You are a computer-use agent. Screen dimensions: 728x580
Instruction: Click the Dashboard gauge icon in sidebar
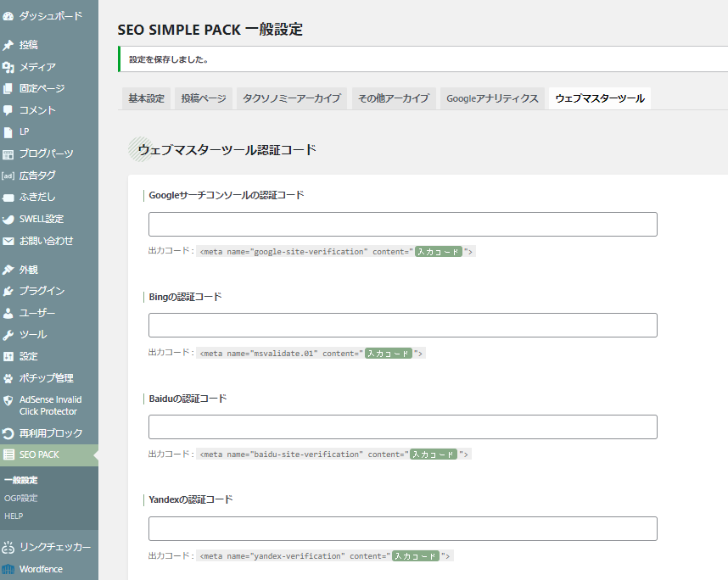8,16
